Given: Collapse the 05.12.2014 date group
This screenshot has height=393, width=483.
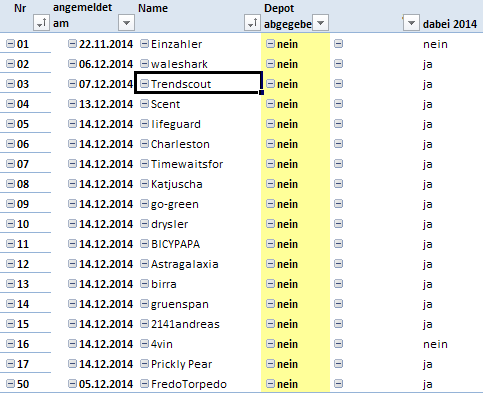Looking at the screenshot, I should click(x=72, y=384).
